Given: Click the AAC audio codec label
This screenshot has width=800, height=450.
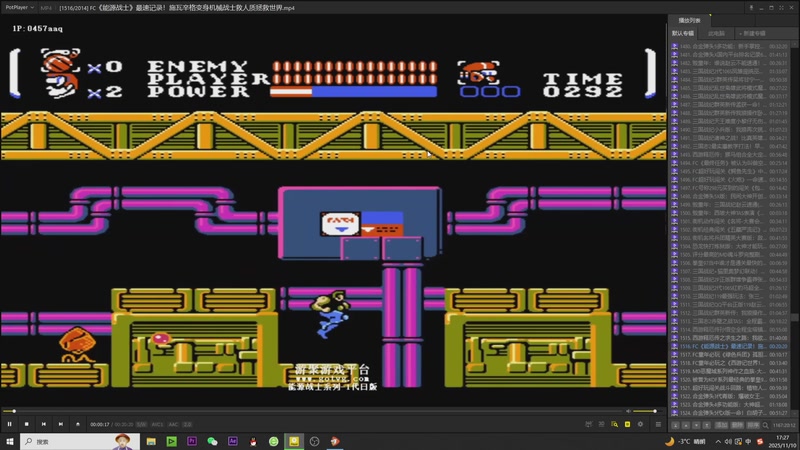Looking at the screenshot, I should click(x=173, y=424).
